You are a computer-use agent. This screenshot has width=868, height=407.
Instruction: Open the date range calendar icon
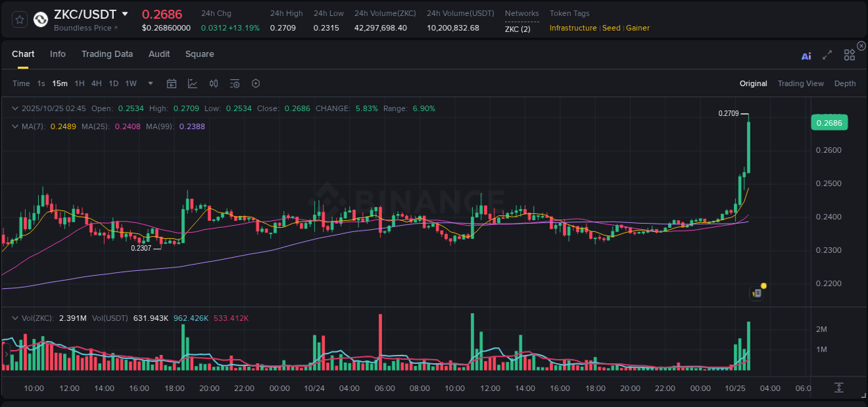click(x=172, y=83)
